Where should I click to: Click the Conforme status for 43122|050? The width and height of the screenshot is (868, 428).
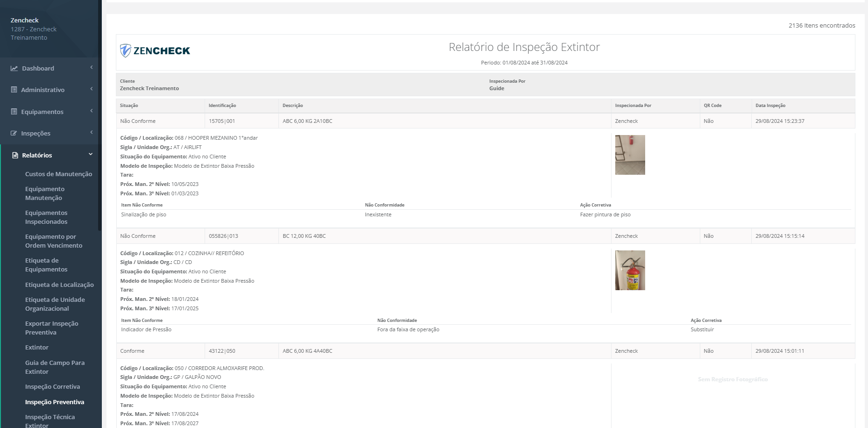[132, 351]
